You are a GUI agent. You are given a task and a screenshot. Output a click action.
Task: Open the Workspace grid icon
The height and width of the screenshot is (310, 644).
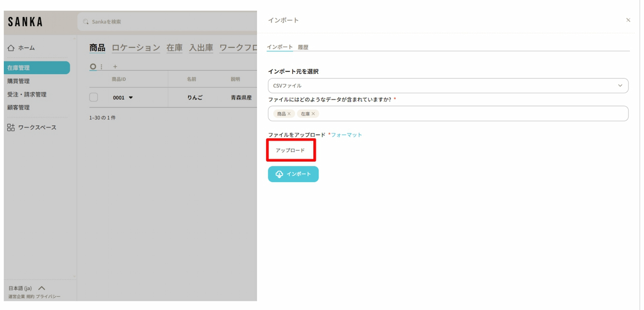[11, 127]
